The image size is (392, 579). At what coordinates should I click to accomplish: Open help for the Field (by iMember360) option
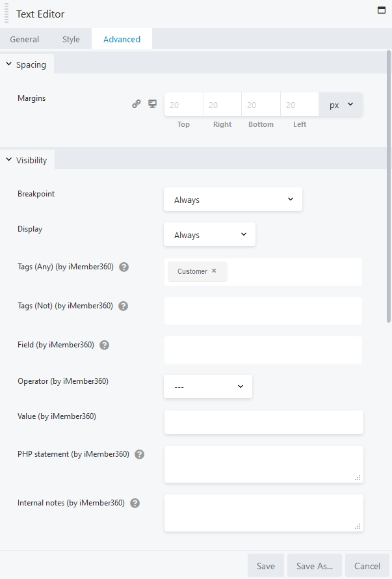[x=104, y=345]
